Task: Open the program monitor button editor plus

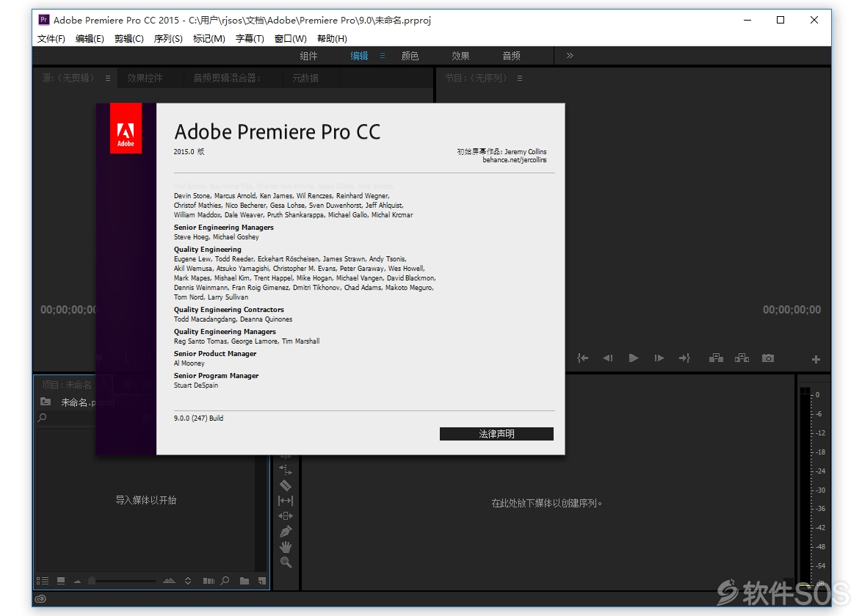Action: coord(816,359)
